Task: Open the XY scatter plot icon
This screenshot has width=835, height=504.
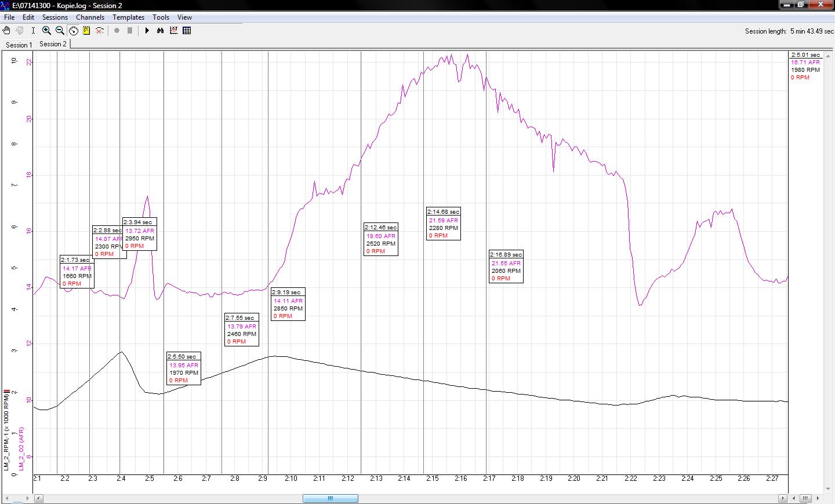Action: coord(173,31)
